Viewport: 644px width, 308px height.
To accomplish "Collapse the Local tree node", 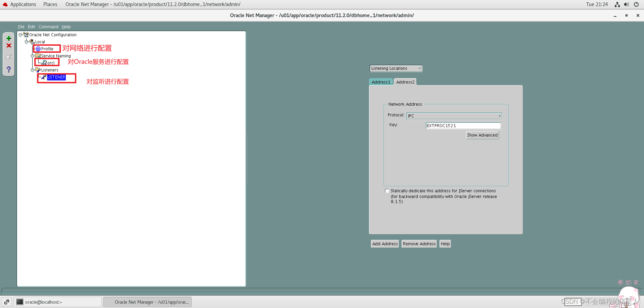I will (x=27, y=42).
